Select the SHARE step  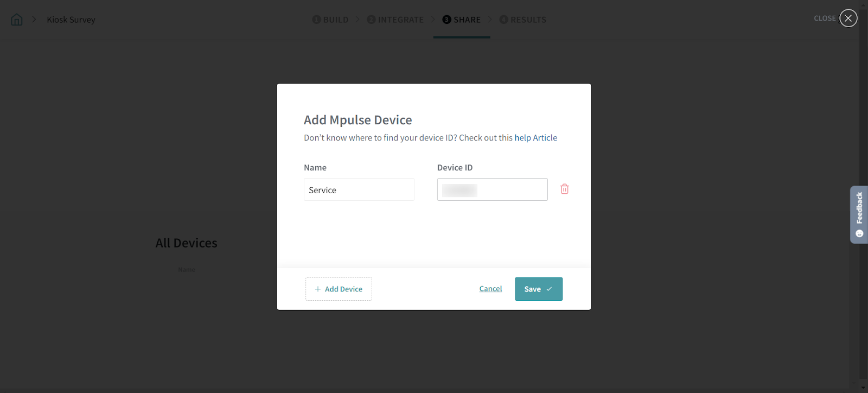(x=462, y=20)
